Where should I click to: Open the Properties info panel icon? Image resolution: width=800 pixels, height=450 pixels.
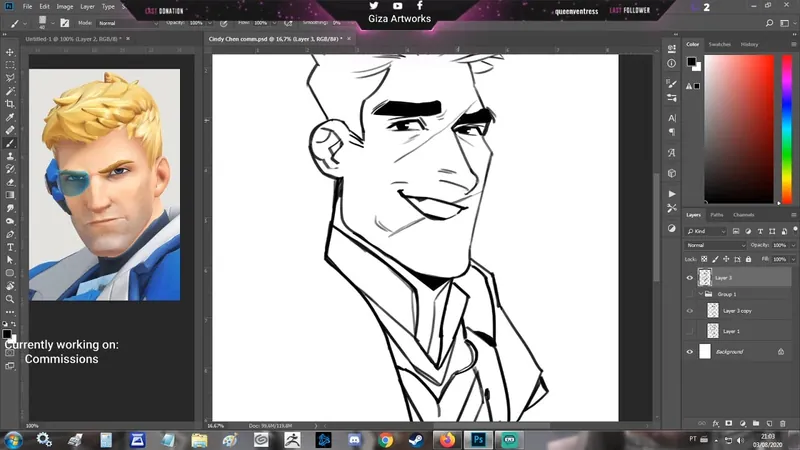coord(671,63)
